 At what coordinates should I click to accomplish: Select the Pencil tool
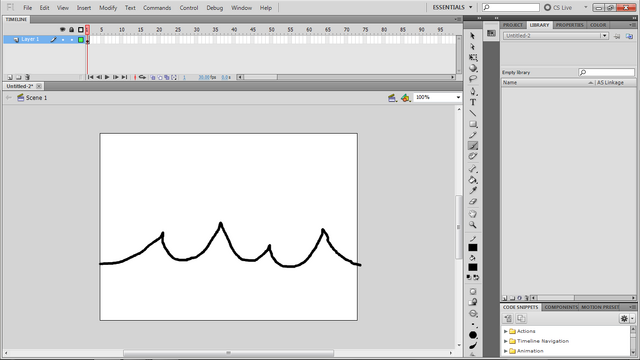coord(473,135)
